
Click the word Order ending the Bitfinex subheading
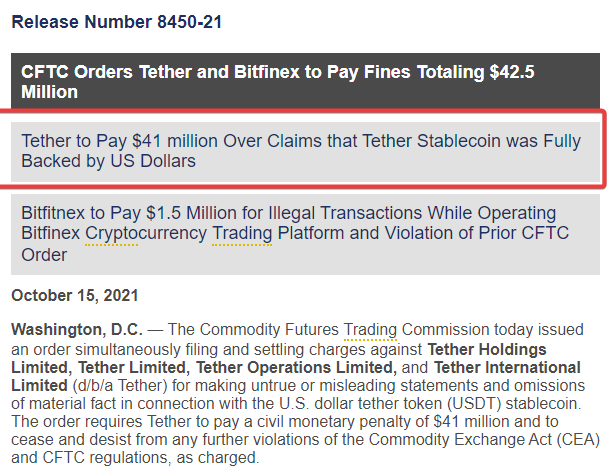pyautogui.click(x=44, y=255)
